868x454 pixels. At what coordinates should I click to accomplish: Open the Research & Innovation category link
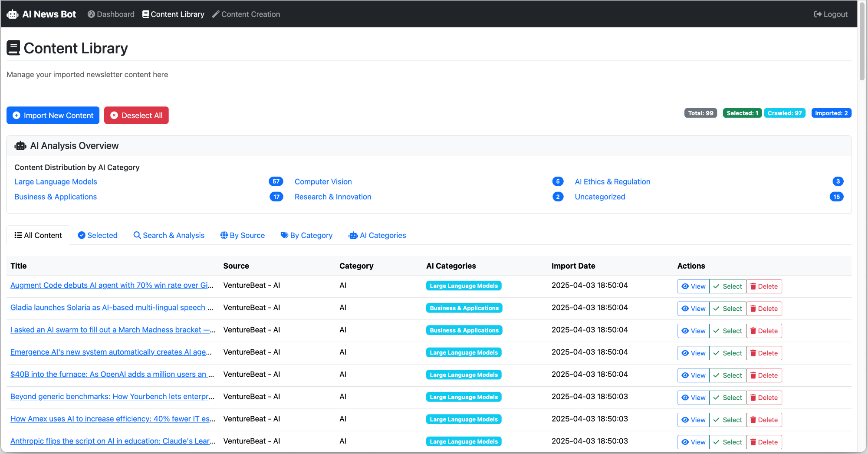[x=333, y=197]
